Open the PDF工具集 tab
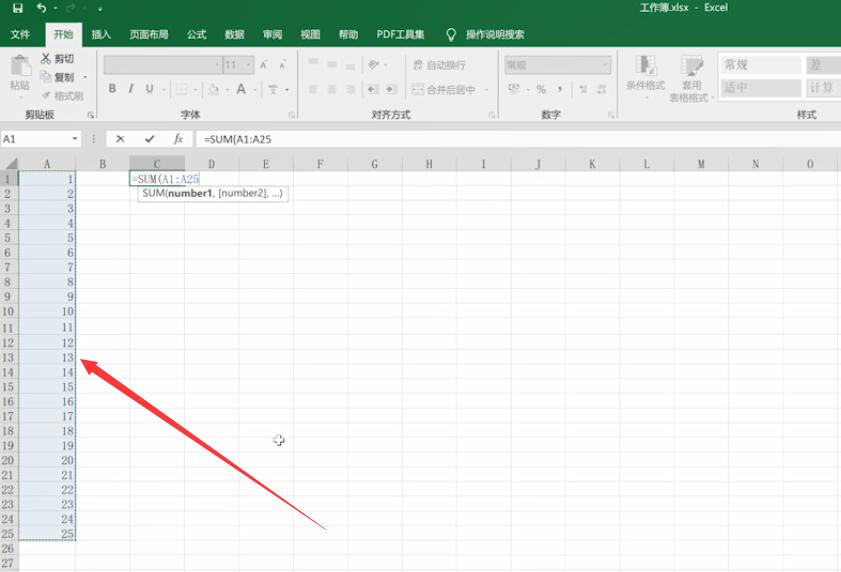Image resolution: width=841 pixels, height=572 pixels. pos(400,35)
